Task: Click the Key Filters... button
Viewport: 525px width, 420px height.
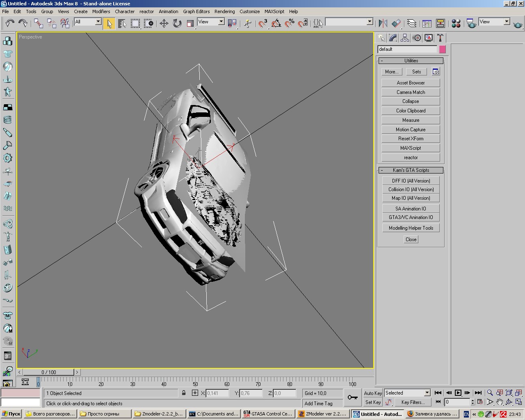Action: point(413,402)
